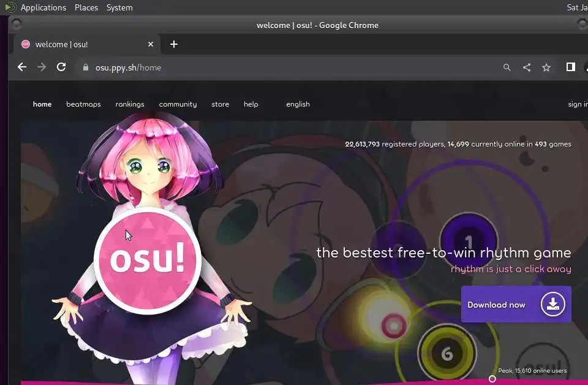
Task: Open the Applications menu
Action: coord(43,7)
